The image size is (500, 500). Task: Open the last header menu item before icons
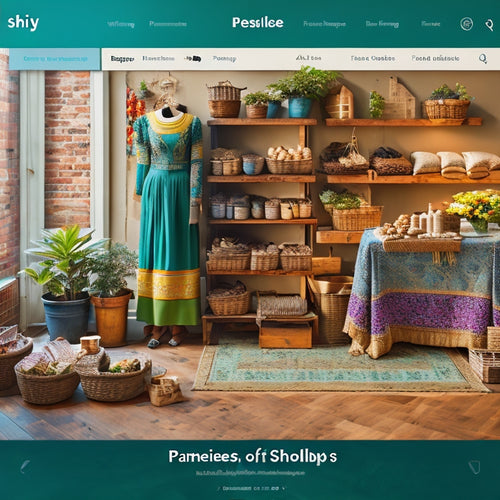point(430,24)
